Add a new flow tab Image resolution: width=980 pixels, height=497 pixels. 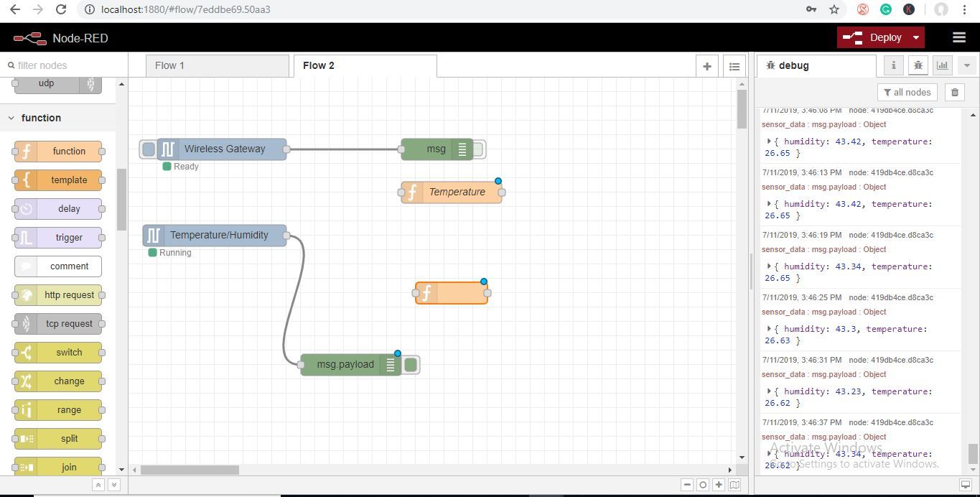tap(707, 66)
